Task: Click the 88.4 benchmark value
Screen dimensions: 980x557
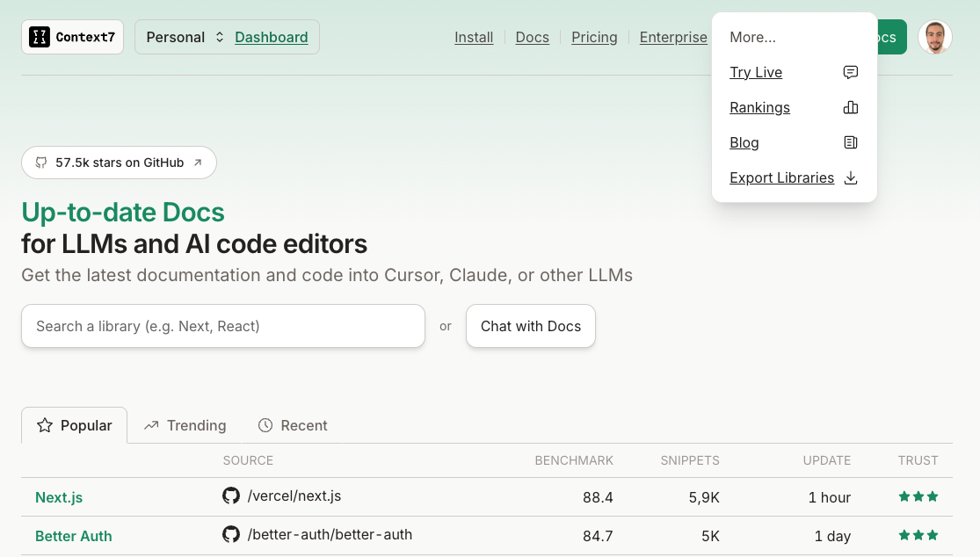Action: 598,497
